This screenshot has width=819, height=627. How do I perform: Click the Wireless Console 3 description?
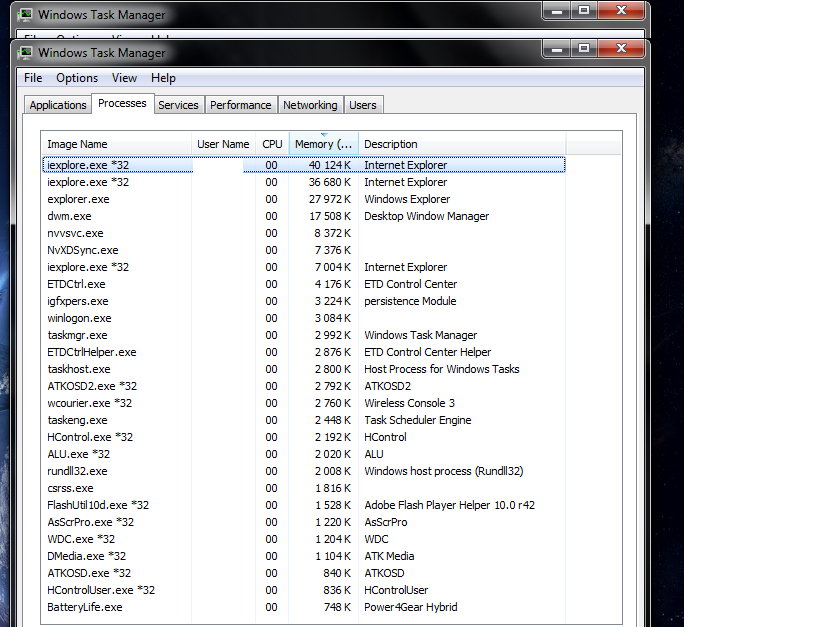410,403
